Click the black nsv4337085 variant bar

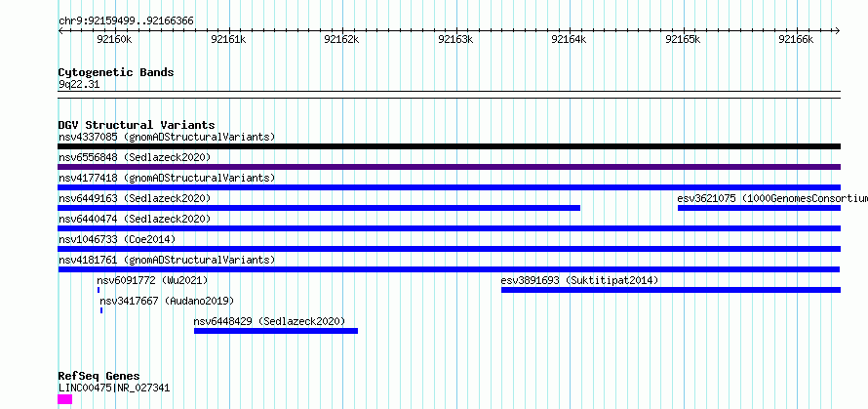tap(449, 146)
